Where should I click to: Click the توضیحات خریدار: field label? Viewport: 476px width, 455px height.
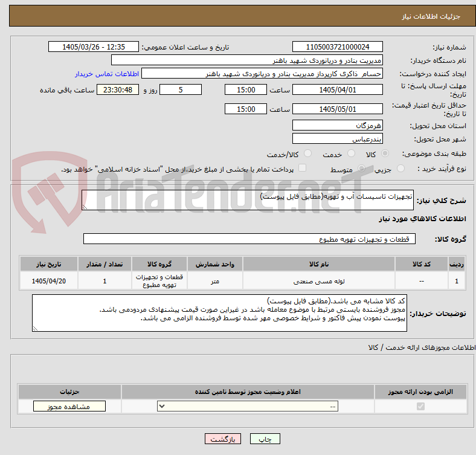click(x=438, y=314)
